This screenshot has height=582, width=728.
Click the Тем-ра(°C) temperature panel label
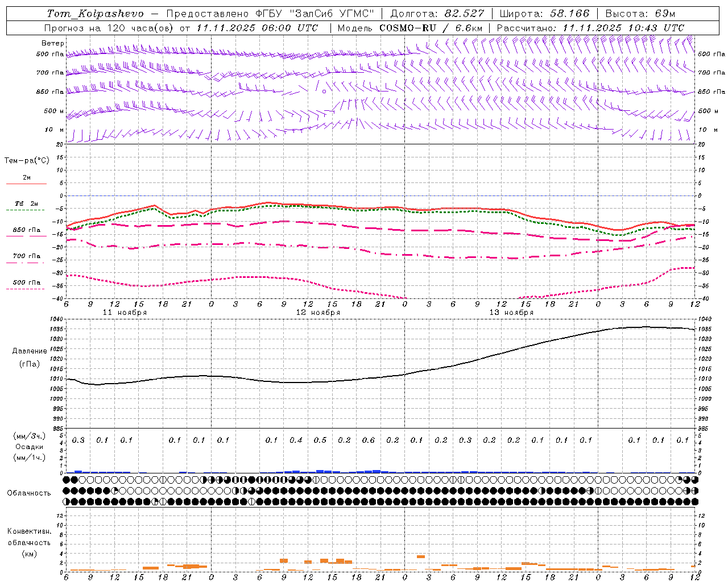[x=27, y=161]
